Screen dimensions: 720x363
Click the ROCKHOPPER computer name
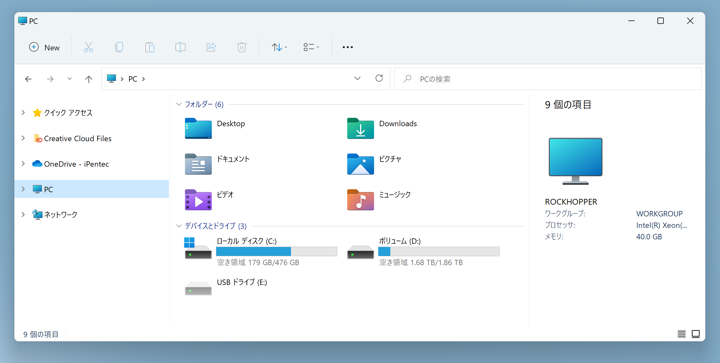tap(571, 202)
